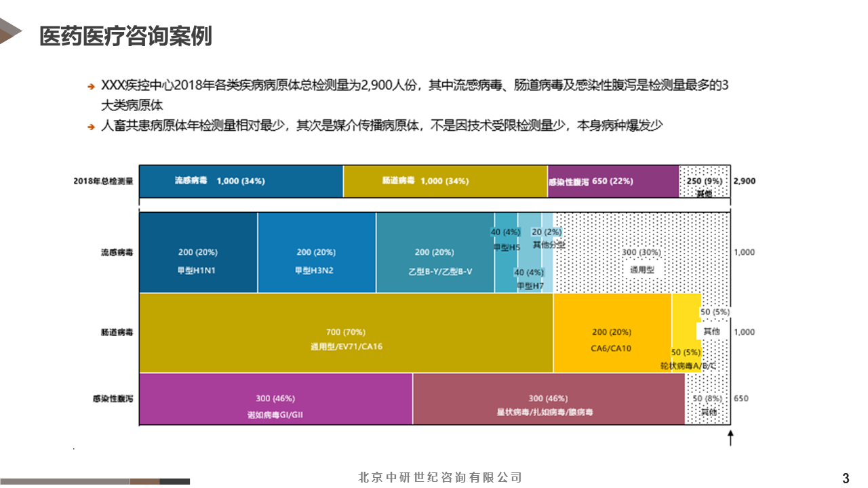
Task: Click the second orange bullet arrow icon
Action: (x=91, y=127)
